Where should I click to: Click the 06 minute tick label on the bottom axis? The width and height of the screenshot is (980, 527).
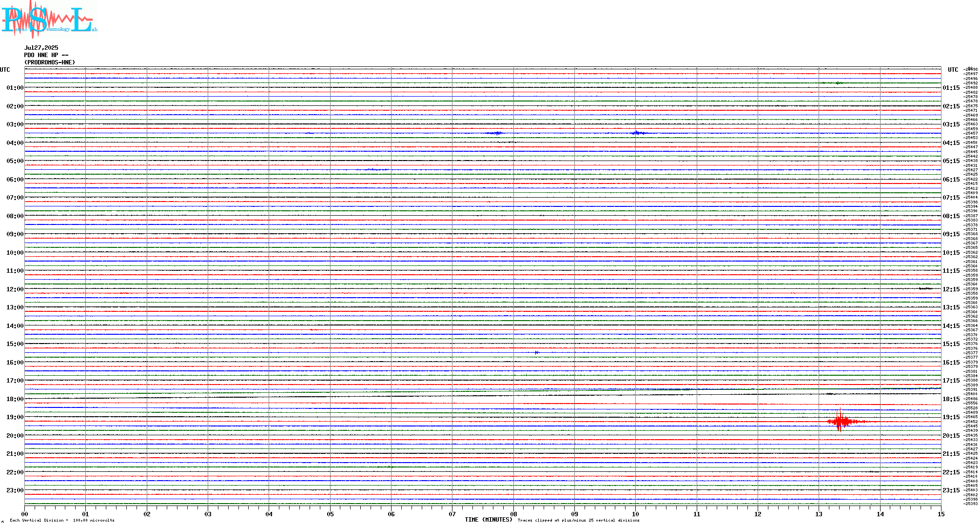click(x=391, y=514)
